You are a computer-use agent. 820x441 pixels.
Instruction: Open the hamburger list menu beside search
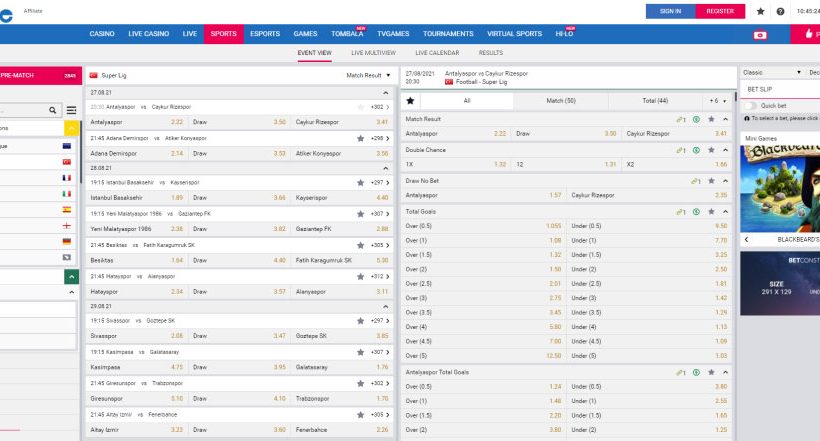pyautogui.click(x=71, y=110)
